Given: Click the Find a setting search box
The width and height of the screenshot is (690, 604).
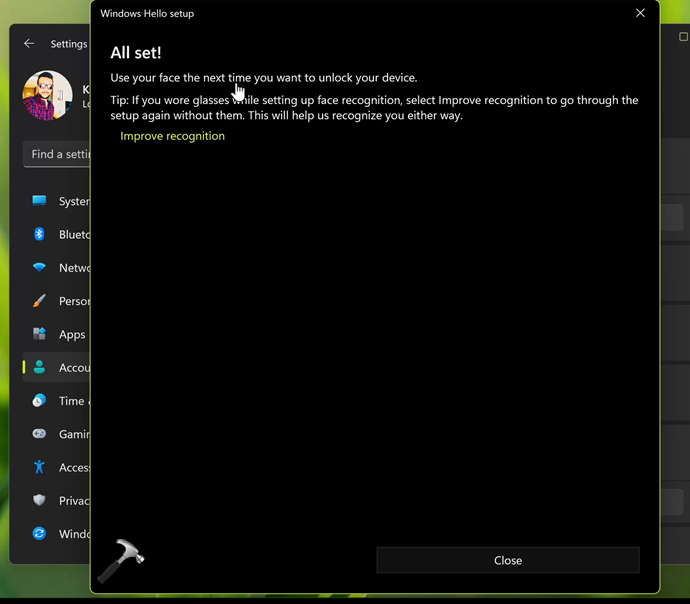Looking at the screenshot, I should pyautogui.click(x=57, y=154).
